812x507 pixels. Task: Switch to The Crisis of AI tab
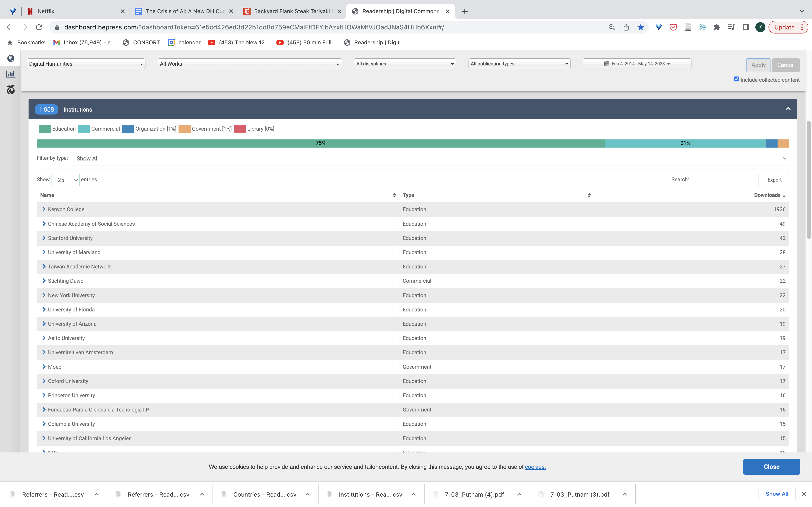click(185, 11)
